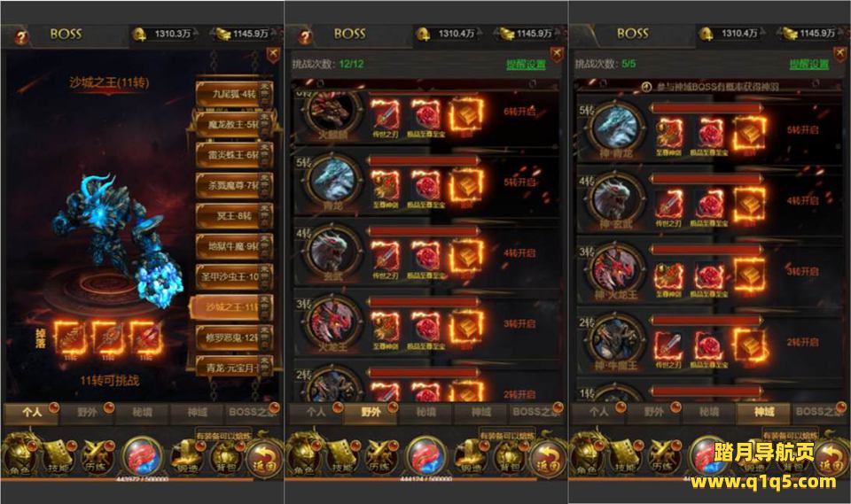Select 火龙王 3转 boss portrait, middle panel
The image size is (851, 504).
[x=332, y=322]
